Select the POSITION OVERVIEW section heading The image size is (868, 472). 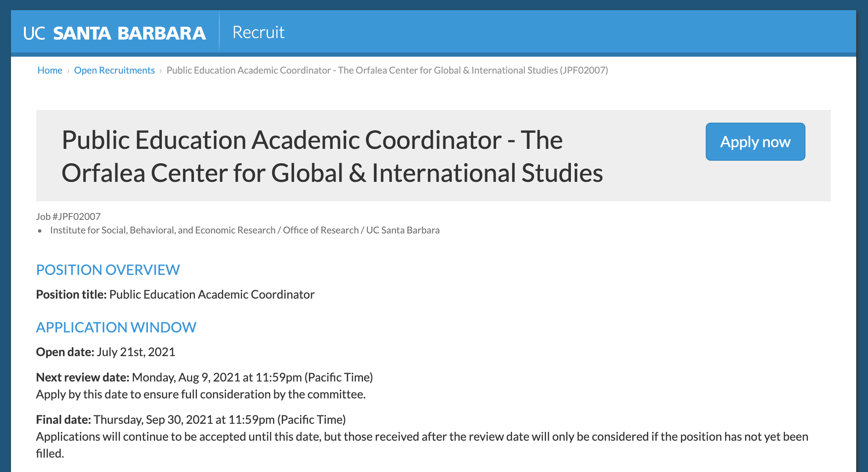coord(108,269)
